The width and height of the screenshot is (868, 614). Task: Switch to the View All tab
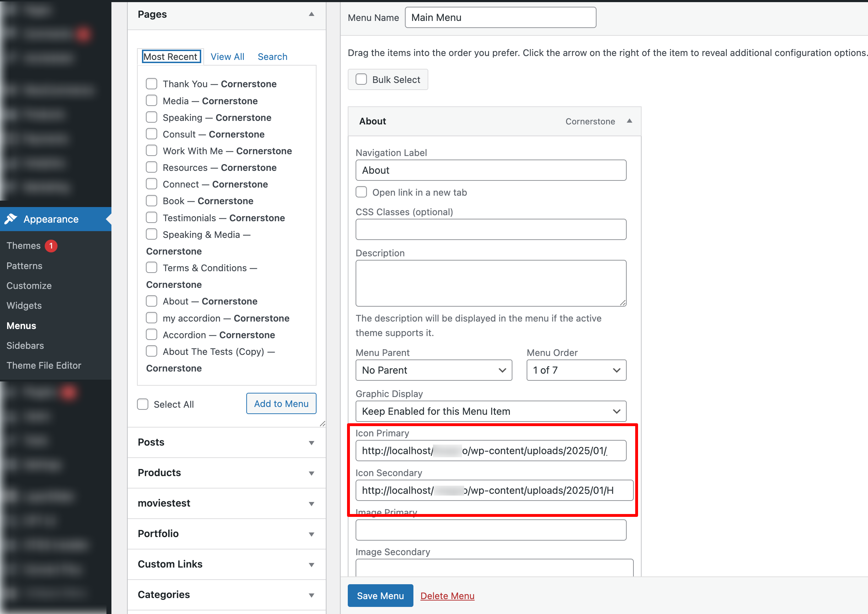click(x=227, y=57)
